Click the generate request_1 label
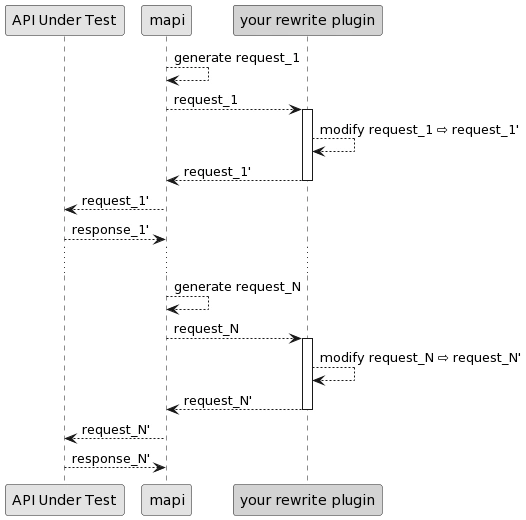The width and height of the screenshot is (526, 520). [236, 58]
